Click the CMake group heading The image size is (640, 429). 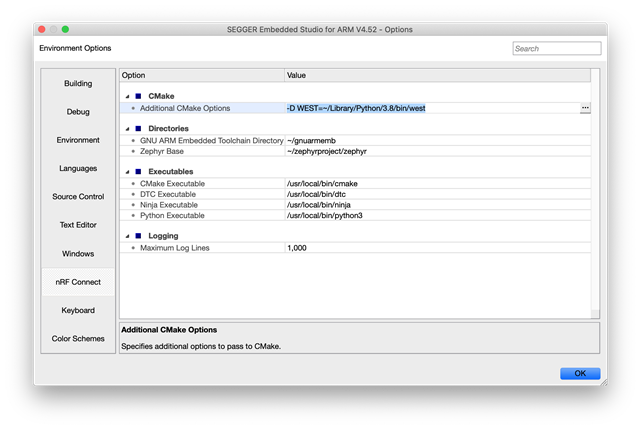coord(161,96)
